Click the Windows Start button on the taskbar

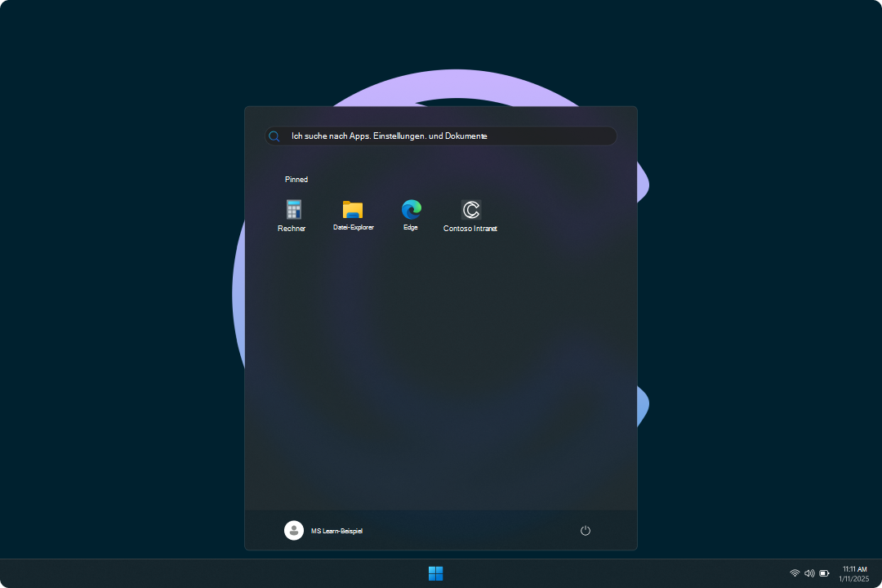435,572
